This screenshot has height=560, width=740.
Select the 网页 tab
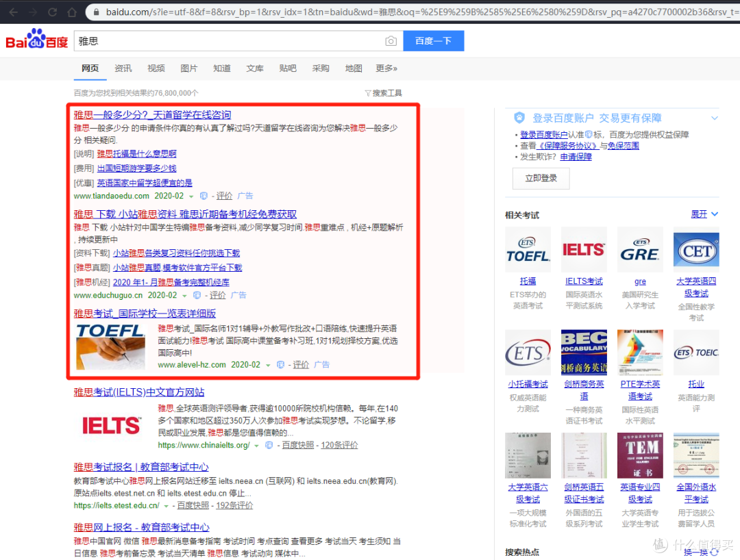90,68
